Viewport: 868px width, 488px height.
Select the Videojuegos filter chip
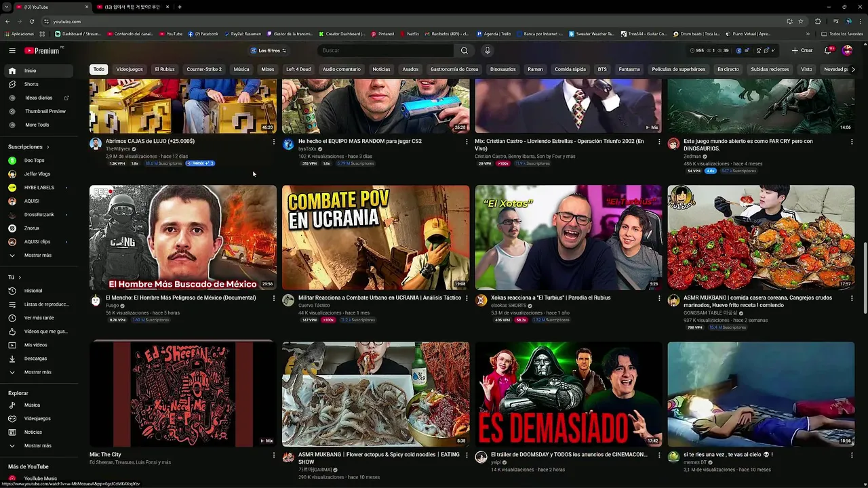coord(130,69)
